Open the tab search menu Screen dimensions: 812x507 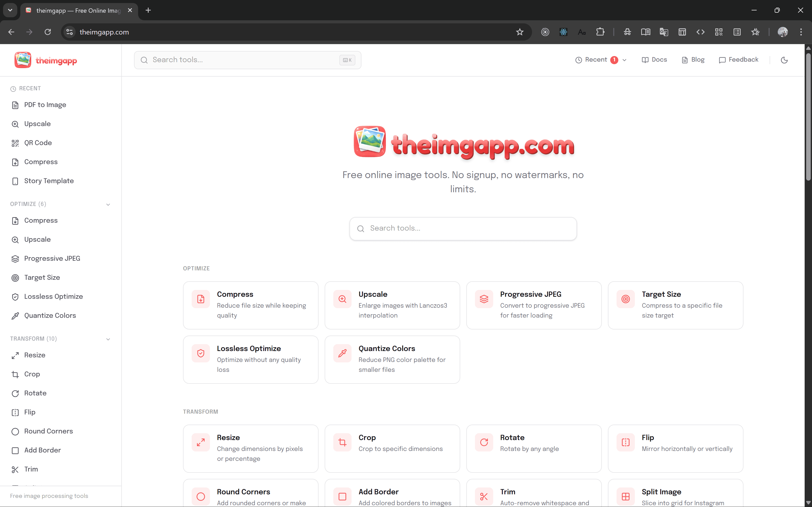click(10, 10)
